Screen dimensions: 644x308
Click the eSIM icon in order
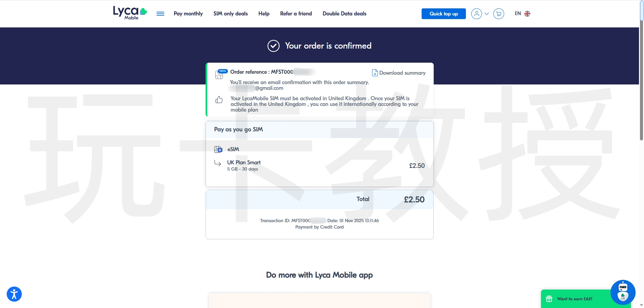point(218,149)
